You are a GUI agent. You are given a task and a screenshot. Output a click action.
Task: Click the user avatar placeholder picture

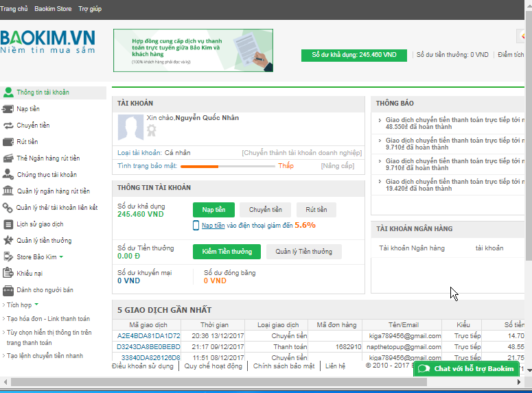[130, 128]
